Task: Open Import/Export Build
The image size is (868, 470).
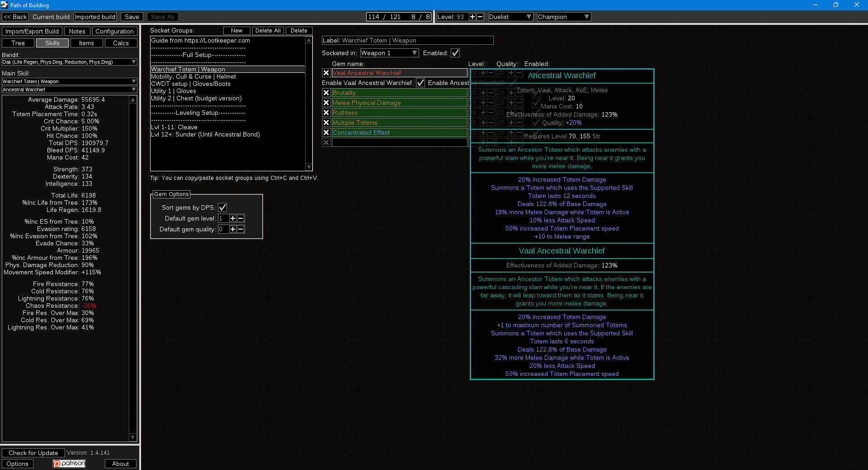Action: click(32, 31)
